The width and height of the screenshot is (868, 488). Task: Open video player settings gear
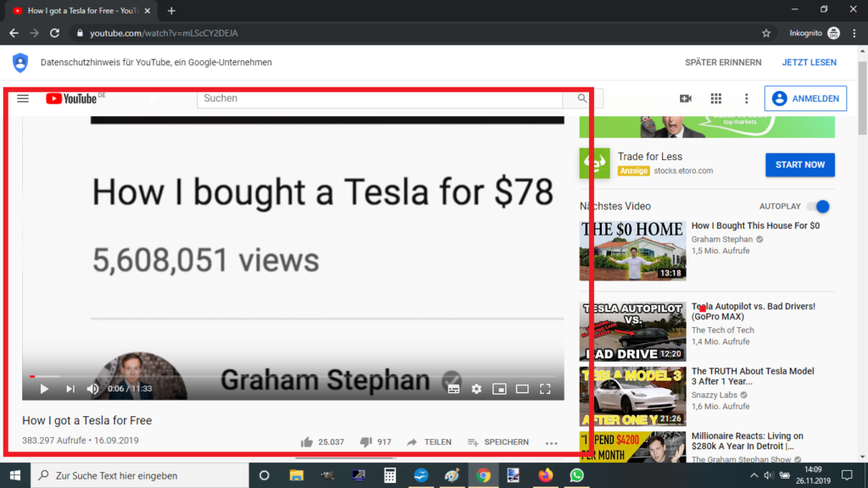pyautogui.click(x=476, y=389)
